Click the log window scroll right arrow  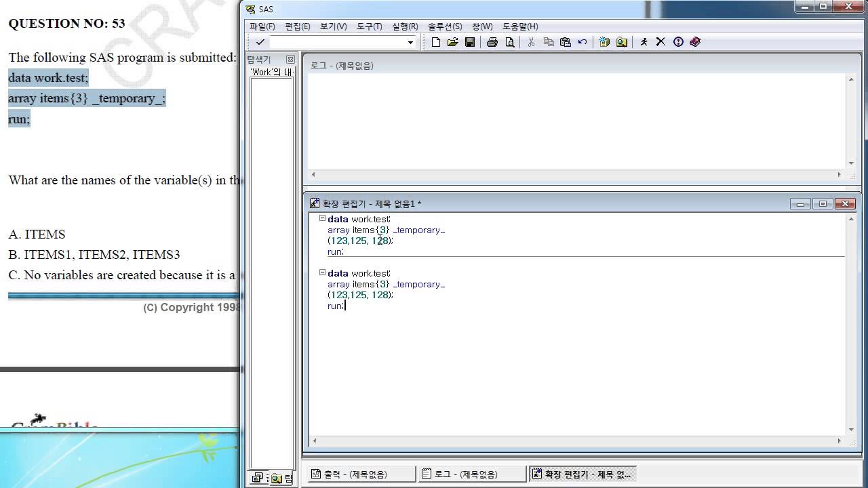pyautogui.click(x=839, y=174)
